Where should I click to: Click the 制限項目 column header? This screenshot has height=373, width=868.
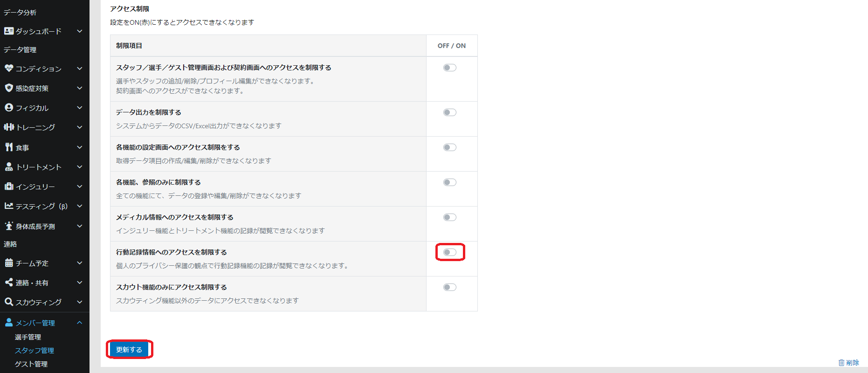129,46
